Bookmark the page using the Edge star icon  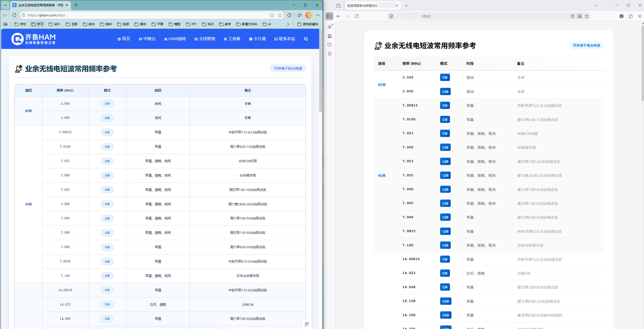[280, 15]
